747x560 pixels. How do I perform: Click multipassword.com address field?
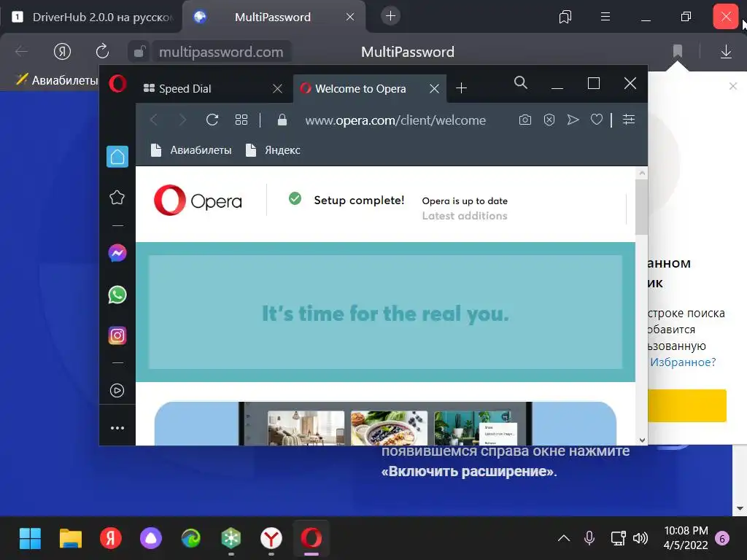tap(220, 52)
